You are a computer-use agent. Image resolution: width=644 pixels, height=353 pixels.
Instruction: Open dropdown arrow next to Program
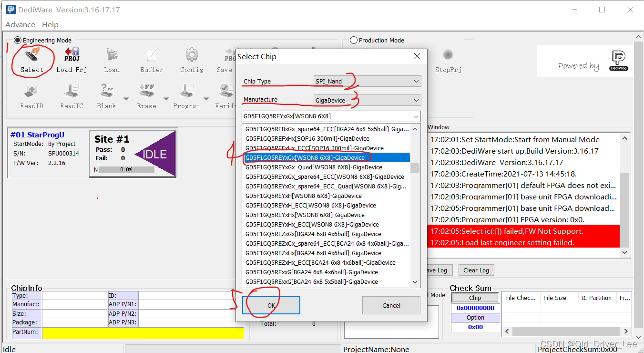(206, 99)
